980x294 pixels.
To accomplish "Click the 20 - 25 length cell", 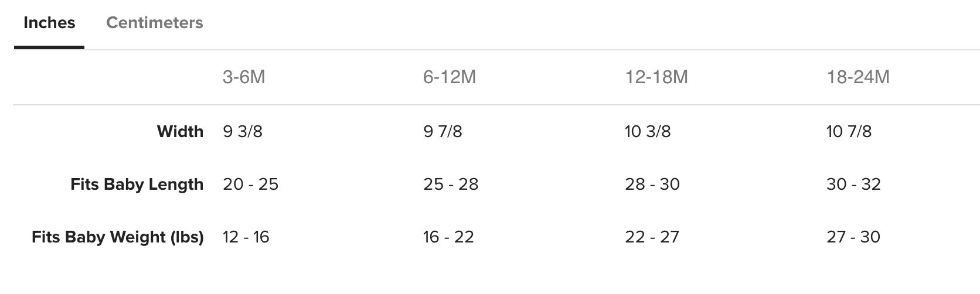I will tap(250, 184).
